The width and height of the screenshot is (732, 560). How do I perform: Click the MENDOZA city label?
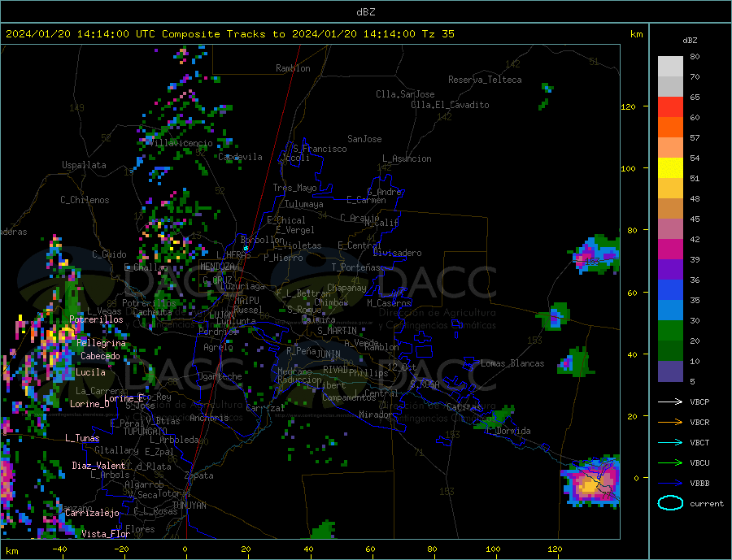(218, 267)
